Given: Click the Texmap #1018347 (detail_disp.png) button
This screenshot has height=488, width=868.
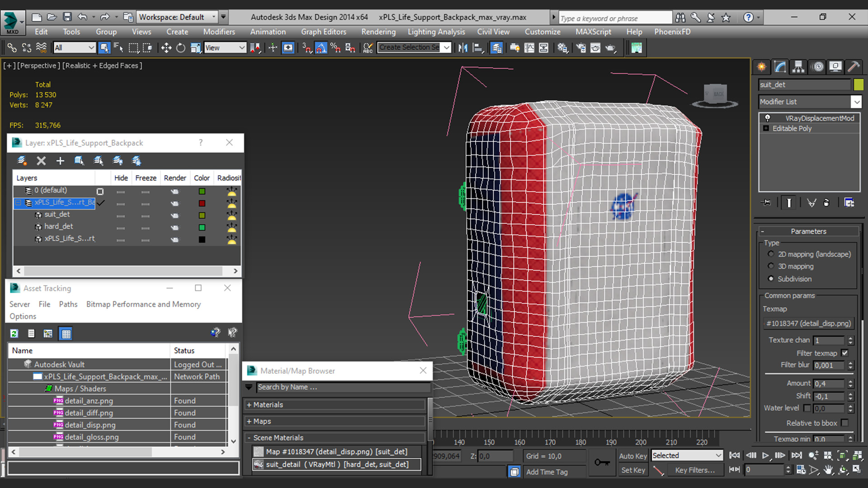Looking at the screenshot, I should (x=809, y=324).
